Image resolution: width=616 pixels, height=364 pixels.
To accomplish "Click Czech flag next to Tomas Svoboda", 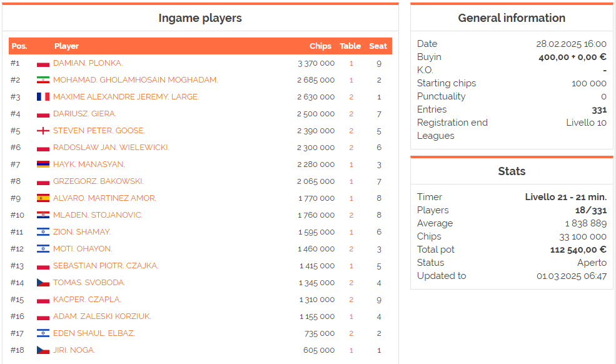I will [43, 283].
